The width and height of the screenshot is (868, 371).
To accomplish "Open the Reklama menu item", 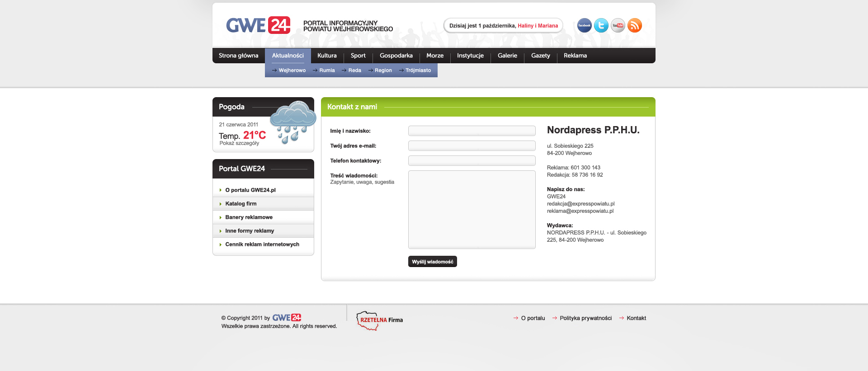I will (575, 56).
